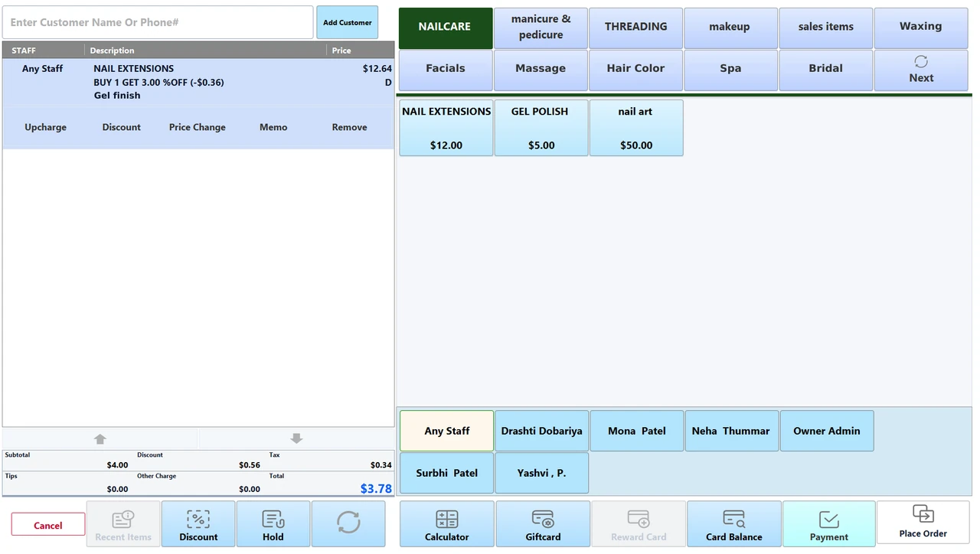Click the Price column header
Viewport: 980px width, 554px height.
click(x=341, y=51)
